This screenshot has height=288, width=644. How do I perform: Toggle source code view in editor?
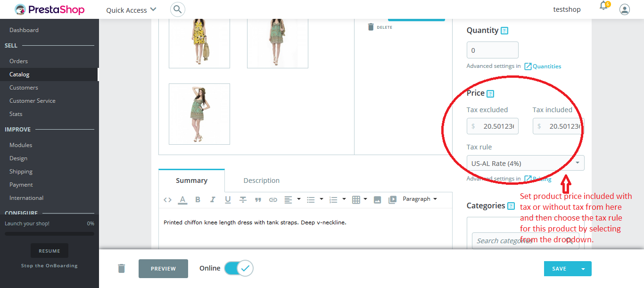167,200
